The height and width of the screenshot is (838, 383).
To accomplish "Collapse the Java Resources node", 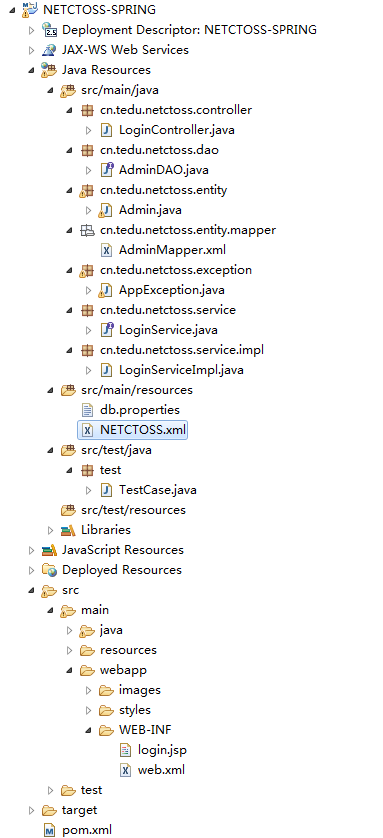I will [x=32, y=71].
